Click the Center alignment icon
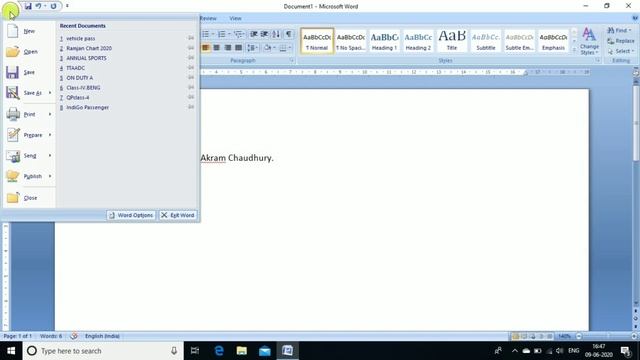640x360 pixels. tap(217, 48)
